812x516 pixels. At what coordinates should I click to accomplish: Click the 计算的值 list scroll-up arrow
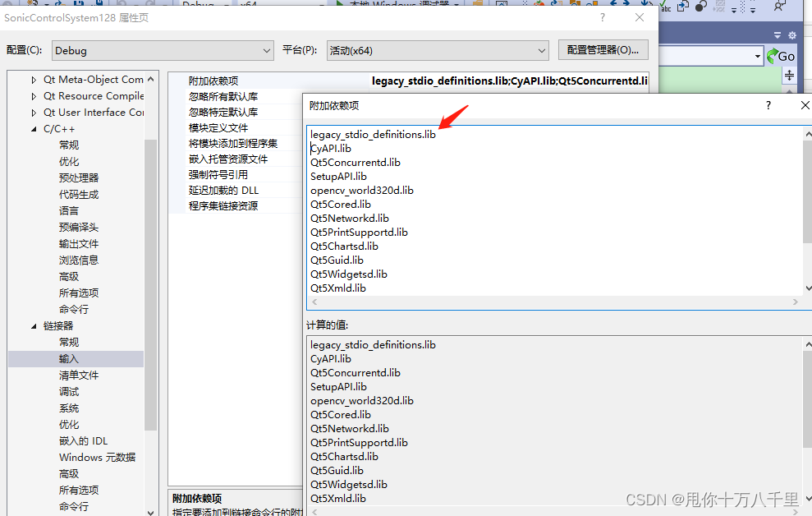tap(809, 344)
